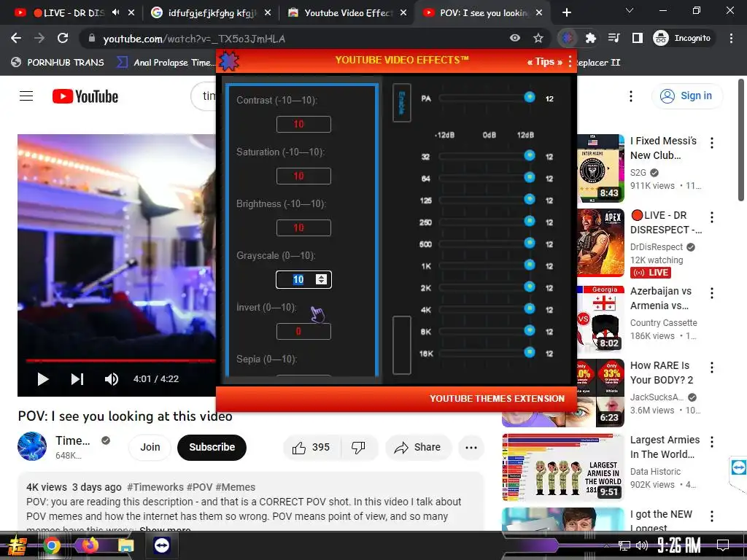
Task: Open the Chrome extensions puzzle icon
Action: point(591,38)
